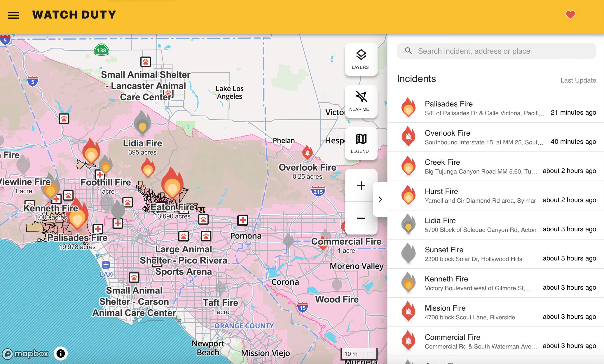Click the red heart icon
Viewport: 604px width, 364px height.
tap(570, 15)
